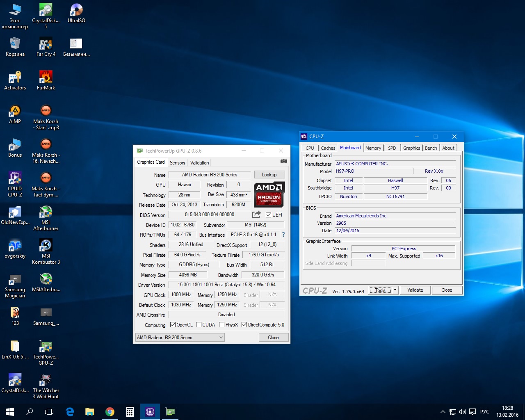This screenshot has width=525, height=420.
Task: Click the Validate button in CPU-Z
Action: (415, 290)
